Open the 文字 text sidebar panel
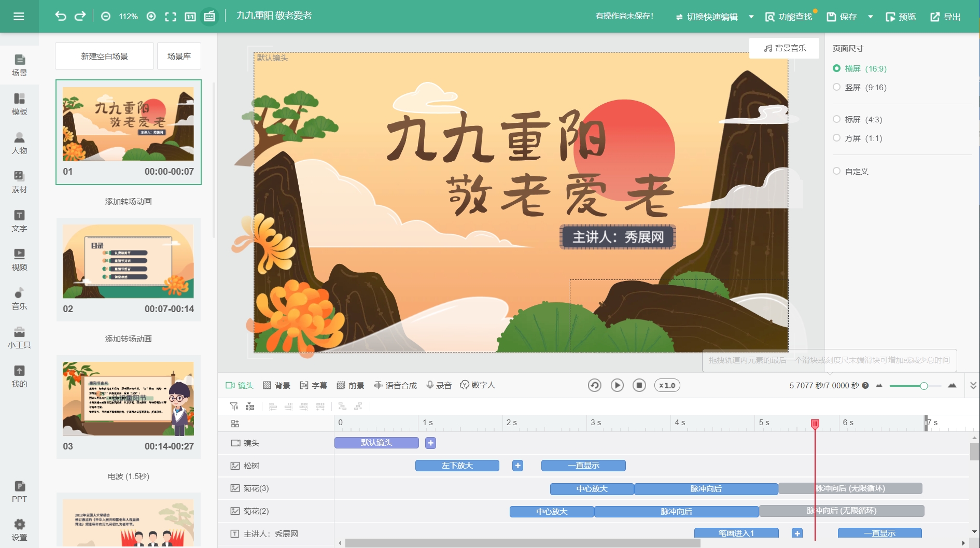Screen dimensions: 980x548 19,221
